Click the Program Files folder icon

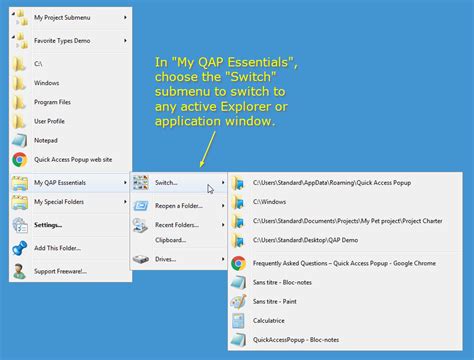coord(19,102)
